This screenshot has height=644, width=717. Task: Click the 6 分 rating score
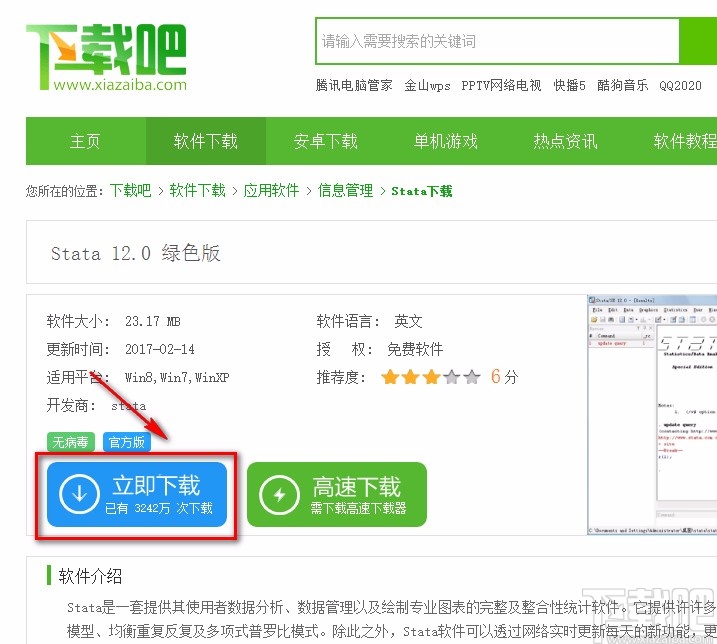click(504, 377)
